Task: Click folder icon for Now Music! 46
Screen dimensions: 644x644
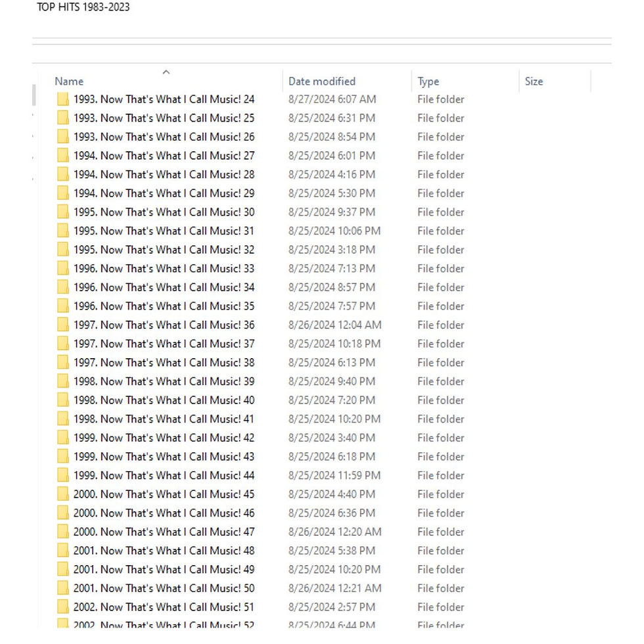Action: [63, 513]
